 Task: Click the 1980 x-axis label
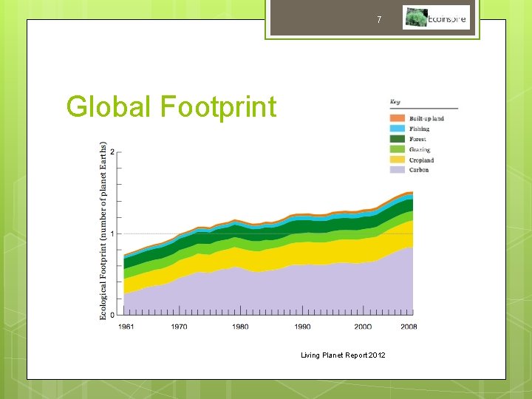tap(240, 327)
